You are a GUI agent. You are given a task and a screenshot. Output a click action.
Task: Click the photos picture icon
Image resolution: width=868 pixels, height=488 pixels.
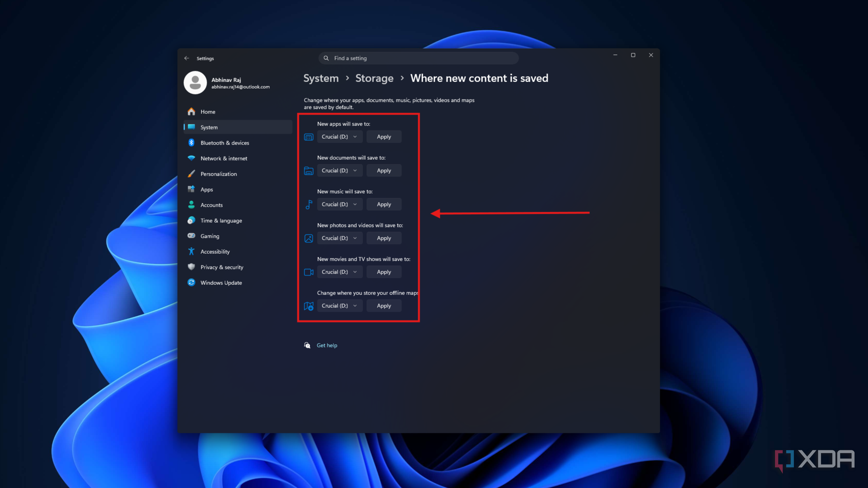(x=309, y=239)
